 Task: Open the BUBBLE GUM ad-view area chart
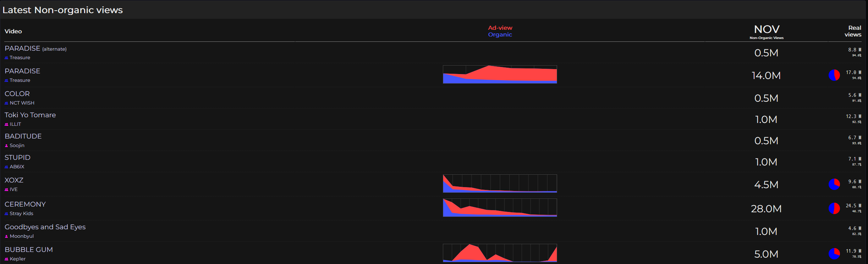(500, 253)
